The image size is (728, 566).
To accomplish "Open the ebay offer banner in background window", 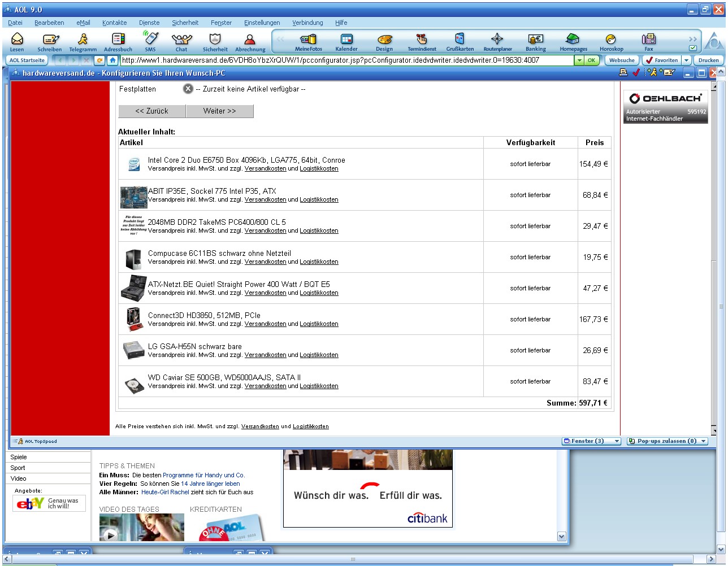I will pos(49,503).
